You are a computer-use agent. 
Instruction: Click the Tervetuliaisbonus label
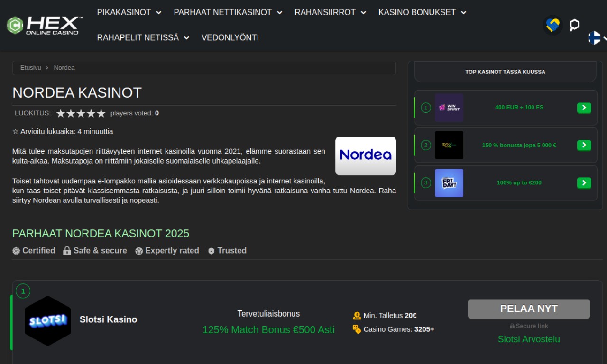pyautogui.click(x=268, y=314)
